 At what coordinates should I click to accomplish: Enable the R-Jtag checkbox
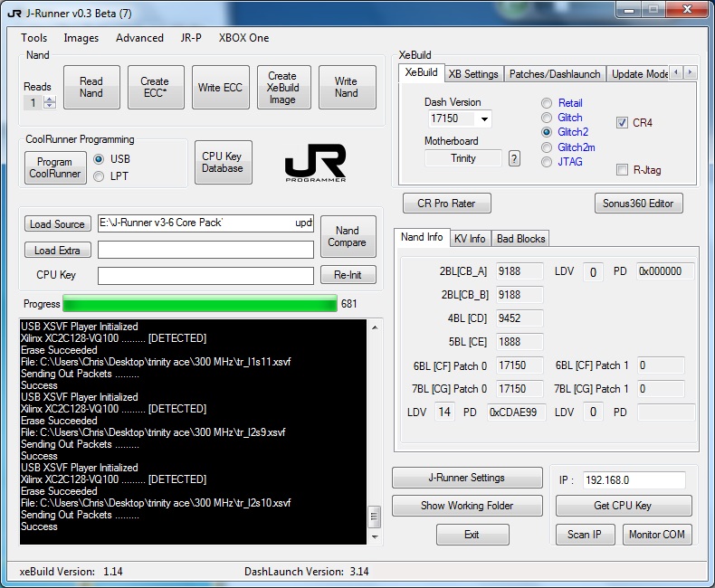622,169
